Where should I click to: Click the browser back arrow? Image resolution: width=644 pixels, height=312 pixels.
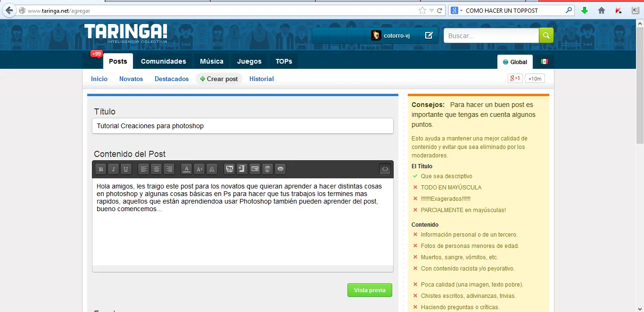click(x=9, y=10)
